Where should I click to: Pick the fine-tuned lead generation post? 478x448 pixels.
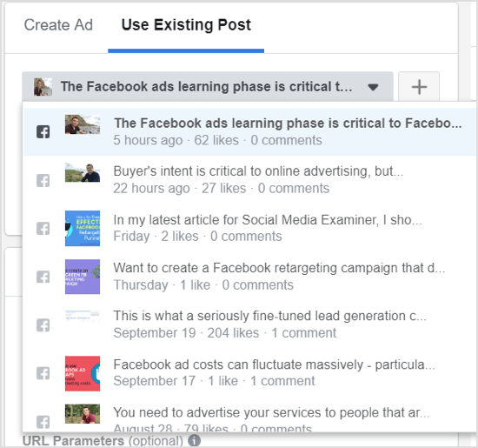click(x=249, y=324)
